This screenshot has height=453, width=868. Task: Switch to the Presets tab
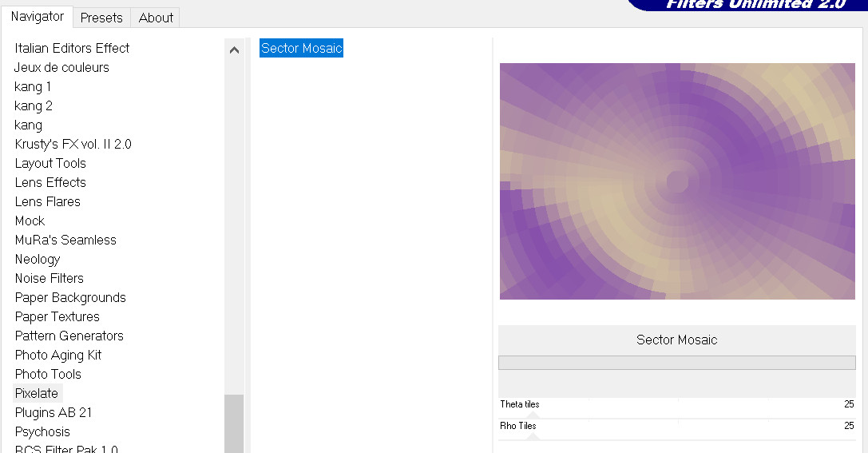tap(101, 18)
